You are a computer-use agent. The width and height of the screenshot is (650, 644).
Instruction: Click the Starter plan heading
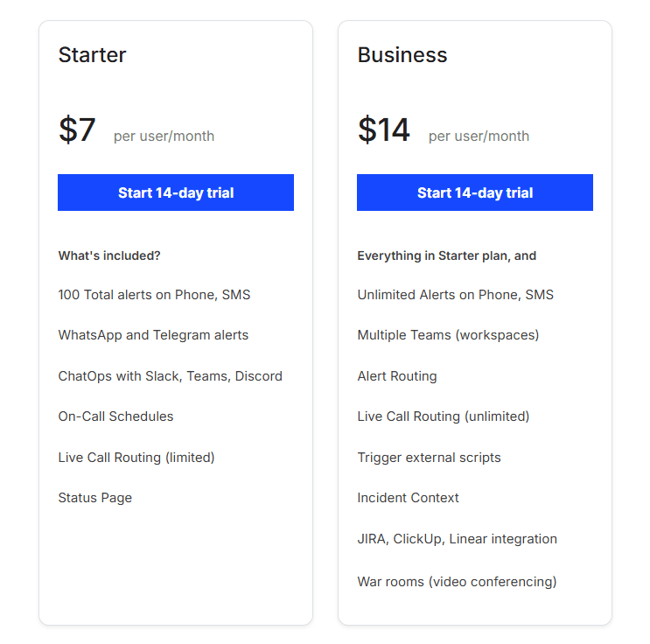click(x=92, y=55)
